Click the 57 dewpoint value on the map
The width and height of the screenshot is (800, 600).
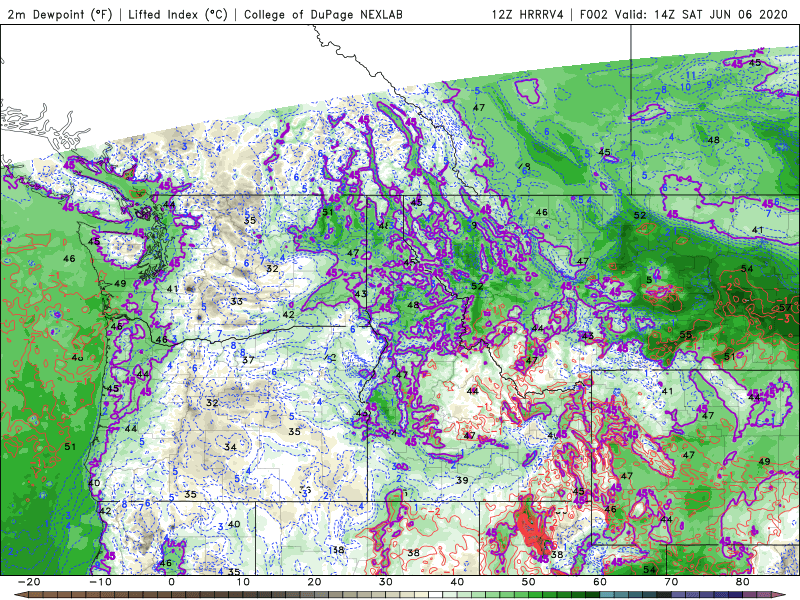[785, 308]
